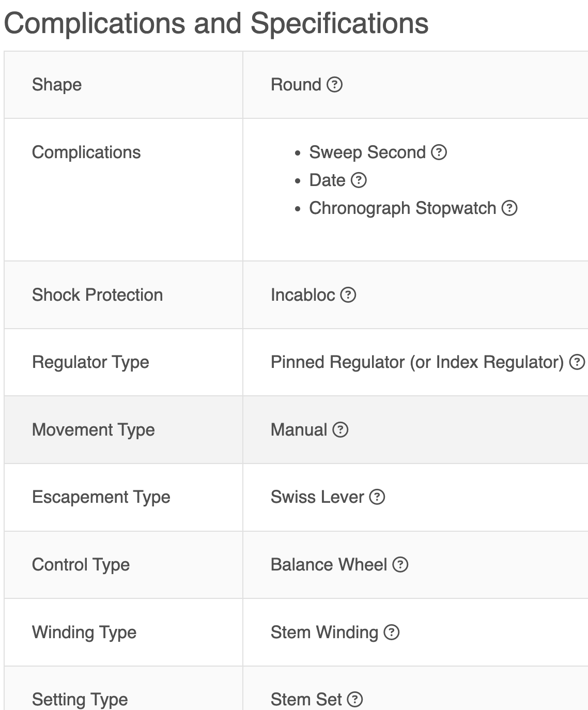Viewport: 588px width, 710px height.
Task: Click the Complications and Specifications heading
Action: (x=216, y=23)
